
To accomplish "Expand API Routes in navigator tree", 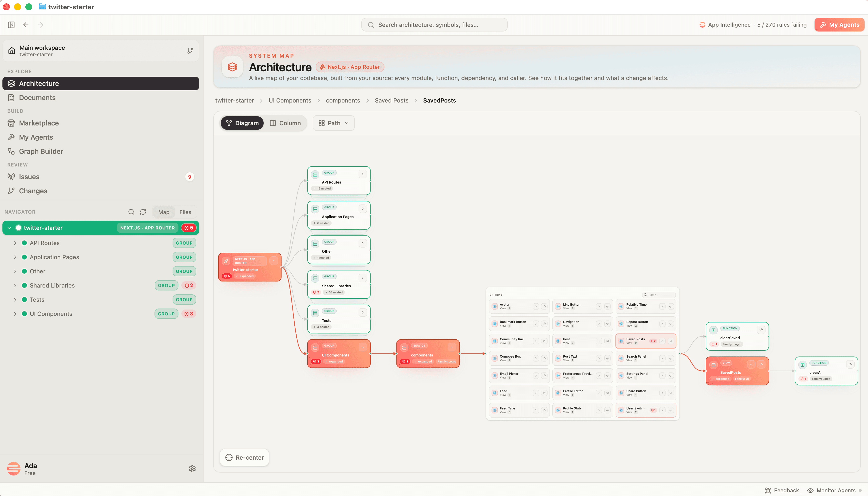I will click(x=15, y=243).
